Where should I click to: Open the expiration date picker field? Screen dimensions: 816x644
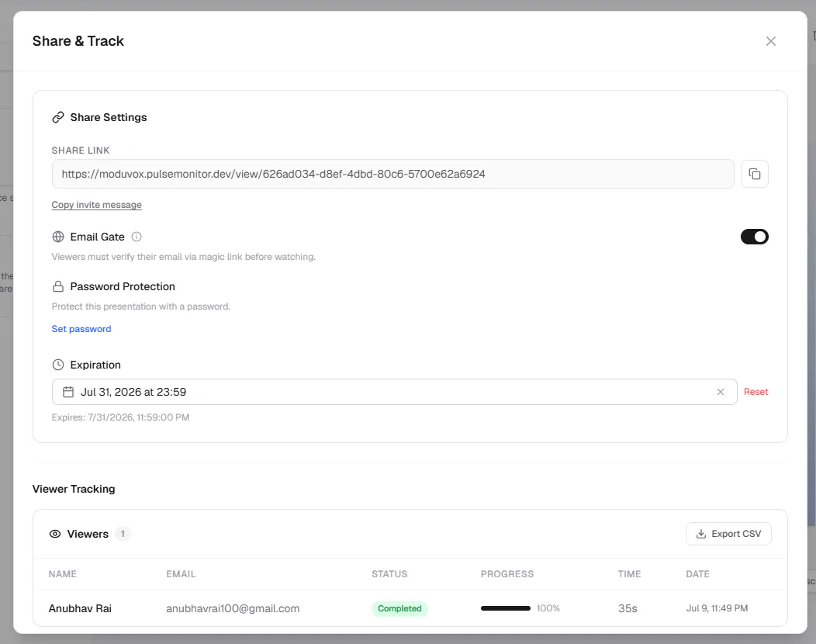pyautogui.click(x=395, y=392)
